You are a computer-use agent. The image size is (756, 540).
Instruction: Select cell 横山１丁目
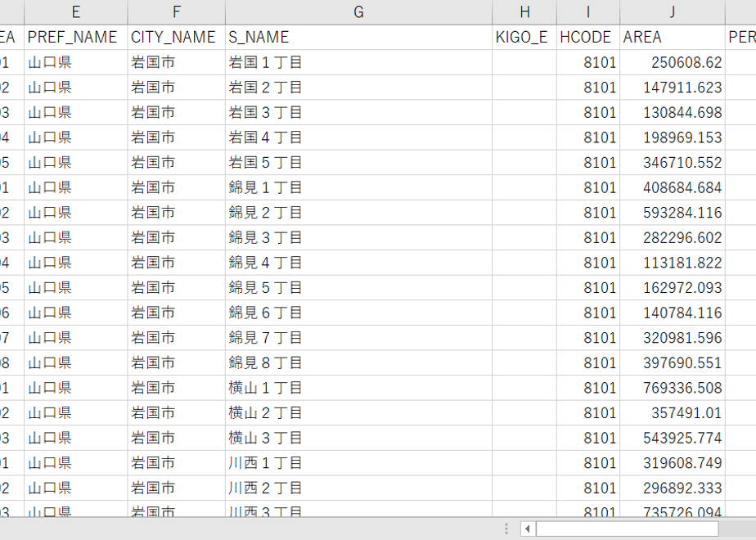[x=358, y=388]
